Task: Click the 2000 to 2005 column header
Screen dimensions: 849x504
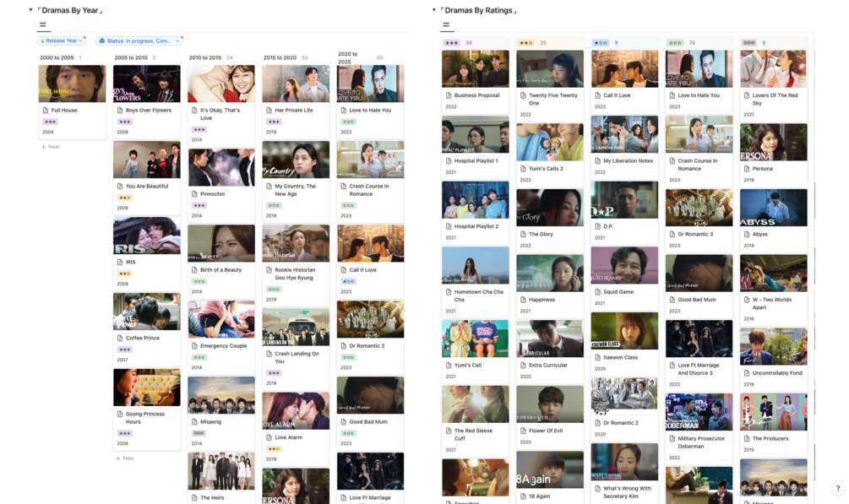Action: [57, 57]
